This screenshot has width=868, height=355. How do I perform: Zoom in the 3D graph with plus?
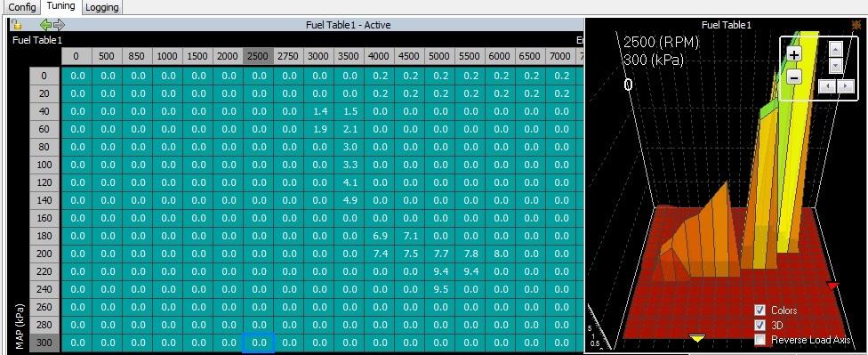click(794, 55)
